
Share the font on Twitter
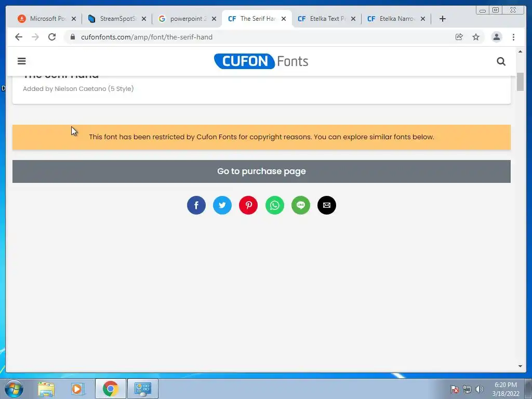point(222,205)
